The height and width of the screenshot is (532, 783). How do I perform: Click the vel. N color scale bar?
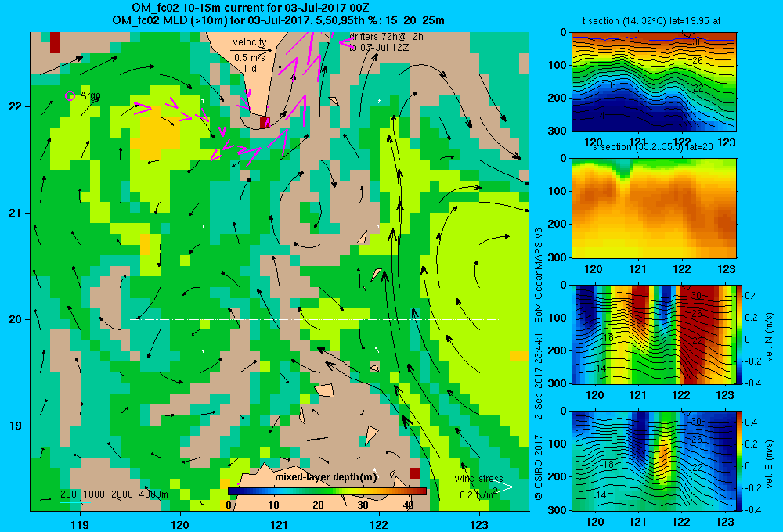pyautogui.click(x=739, y=334)
